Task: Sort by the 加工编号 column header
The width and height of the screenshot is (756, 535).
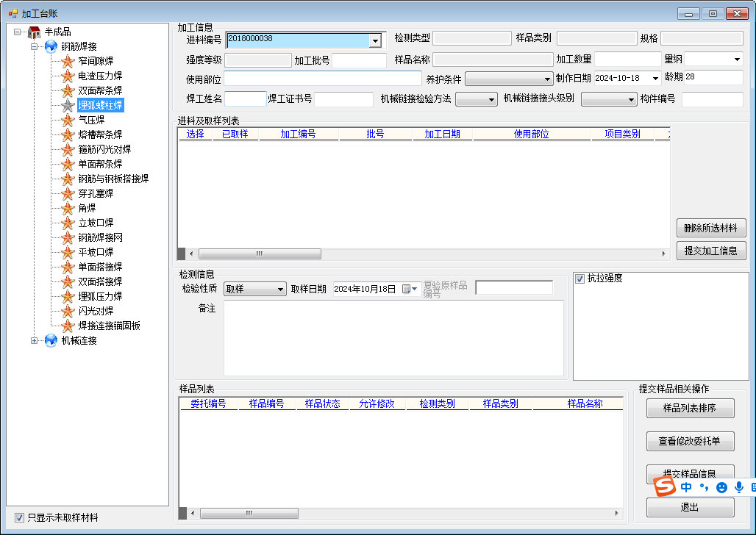Action: (x=298, y=134)
